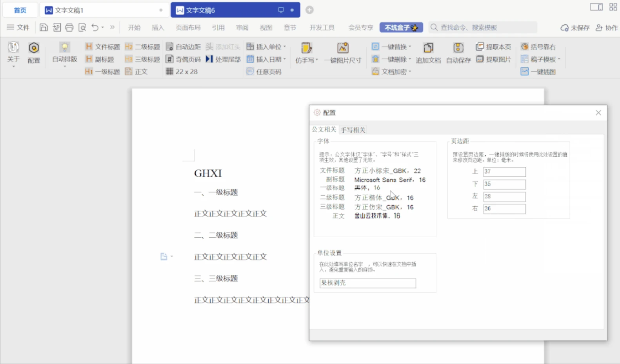620x364 pixels.
Task: Open the 配置 settings icon in ribbon
Action: pyautogui.click(x=34, y=53)
